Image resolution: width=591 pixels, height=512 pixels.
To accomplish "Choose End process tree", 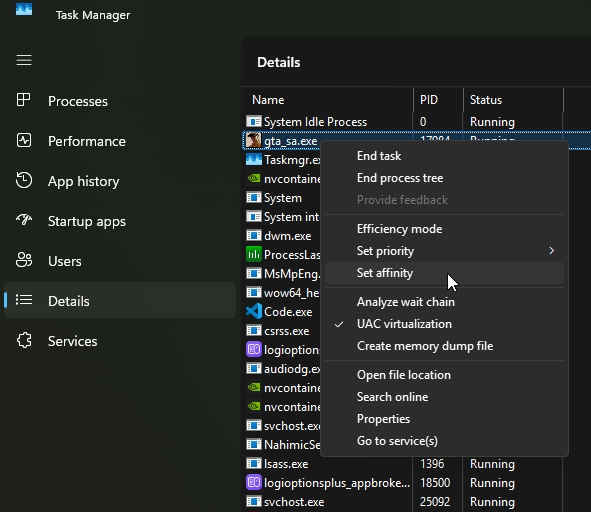I will [x=444, y=178].
